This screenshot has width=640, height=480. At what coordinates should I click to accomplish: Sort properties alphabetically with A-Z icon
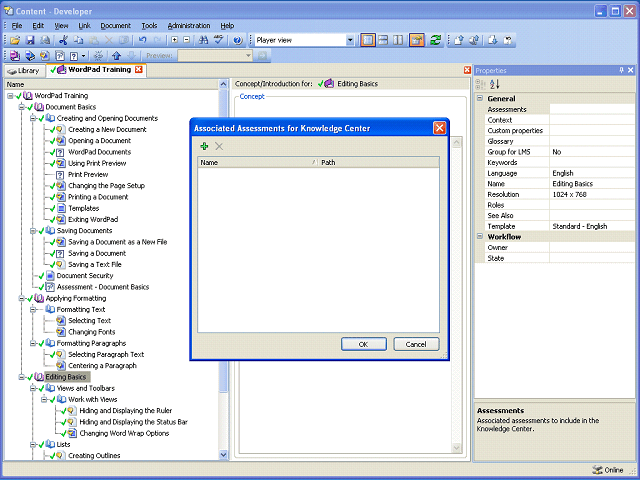tap(495, 84)
